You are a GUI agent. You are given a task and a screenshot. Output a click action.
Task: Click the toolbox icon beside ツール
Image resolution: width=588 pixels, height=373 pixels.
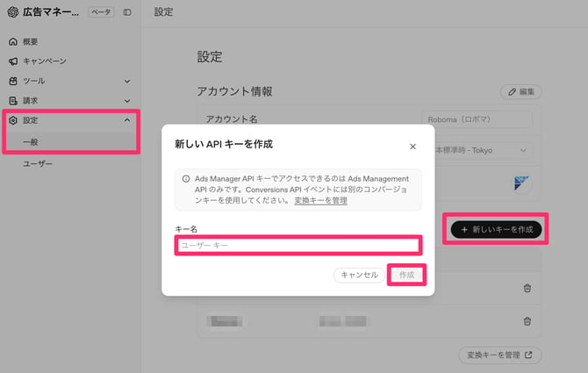tap(13, 81)
